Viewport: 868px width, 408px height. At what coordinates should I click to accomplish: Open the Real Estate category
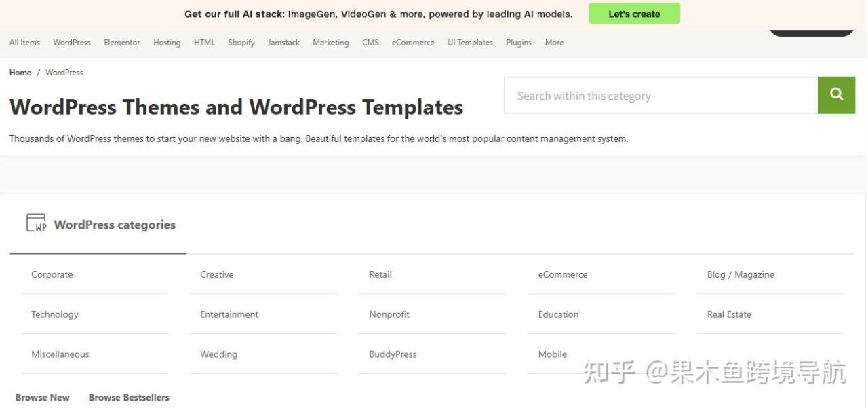click(x=729, y=314)
